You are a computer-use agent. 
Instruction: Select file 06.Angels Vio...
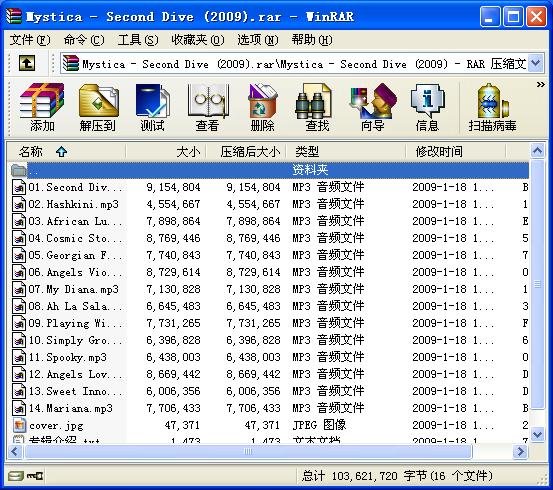[x=75, y=272]
